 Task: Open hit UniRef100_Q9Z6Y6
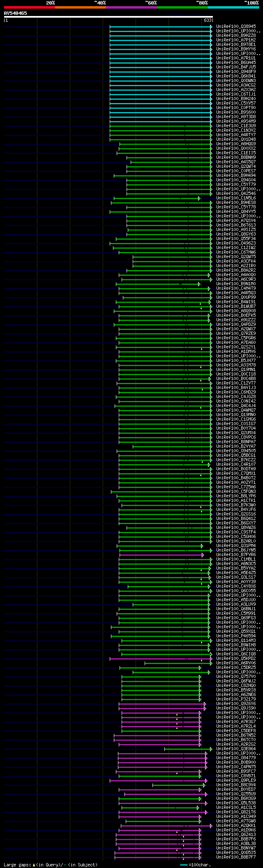(x=236, y=704)
